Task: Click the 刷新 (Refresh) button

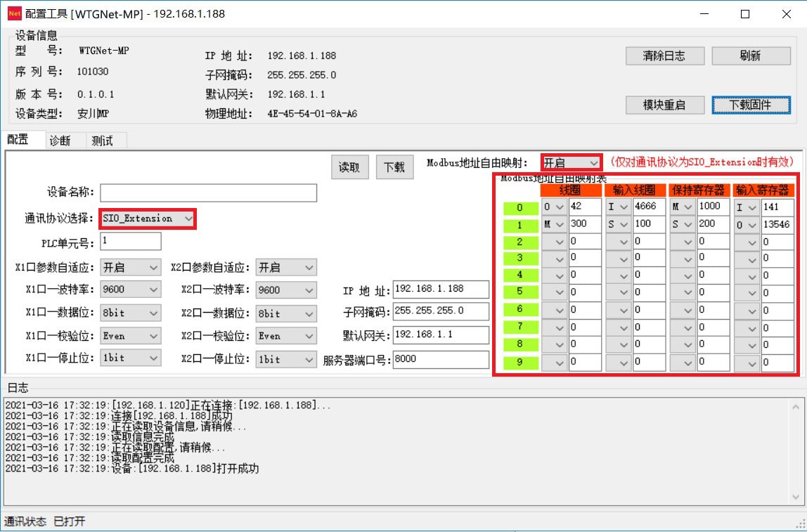Action: click(751, 56)
